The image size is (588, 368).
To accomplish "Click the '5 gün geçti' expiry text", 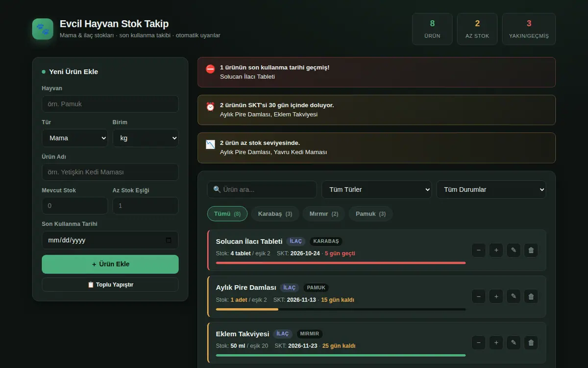I will click(x=340, y=254).
